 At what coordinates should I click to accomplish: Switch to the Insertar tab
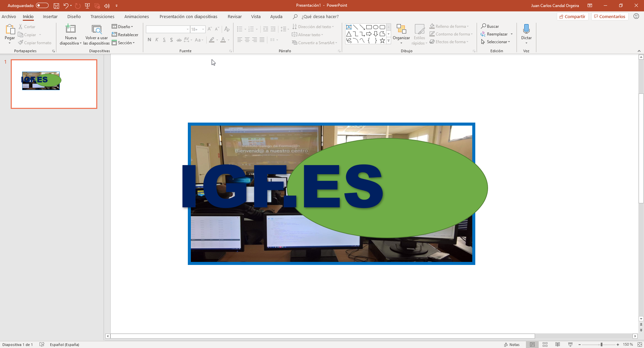(50, 16)
